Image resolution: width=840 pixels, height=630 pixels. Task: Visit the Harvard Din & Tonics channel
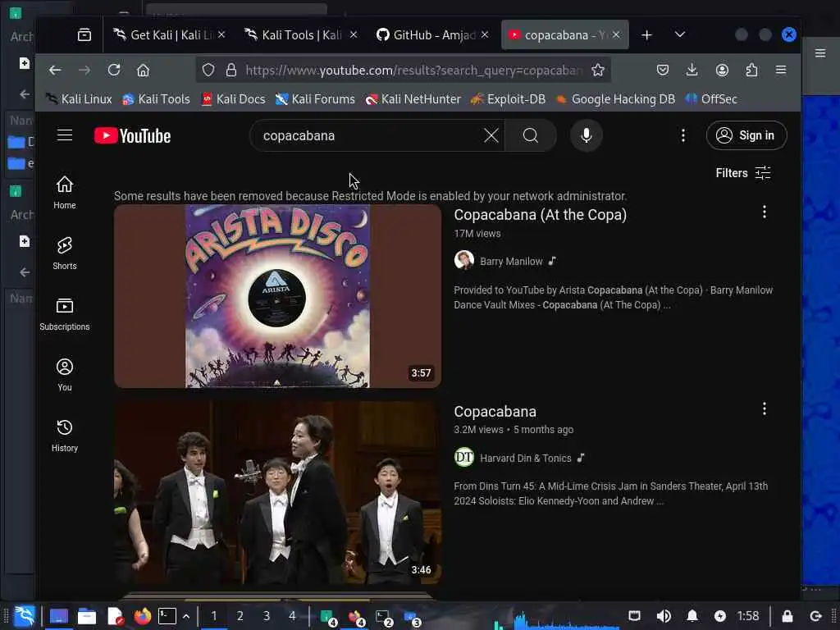526,458
